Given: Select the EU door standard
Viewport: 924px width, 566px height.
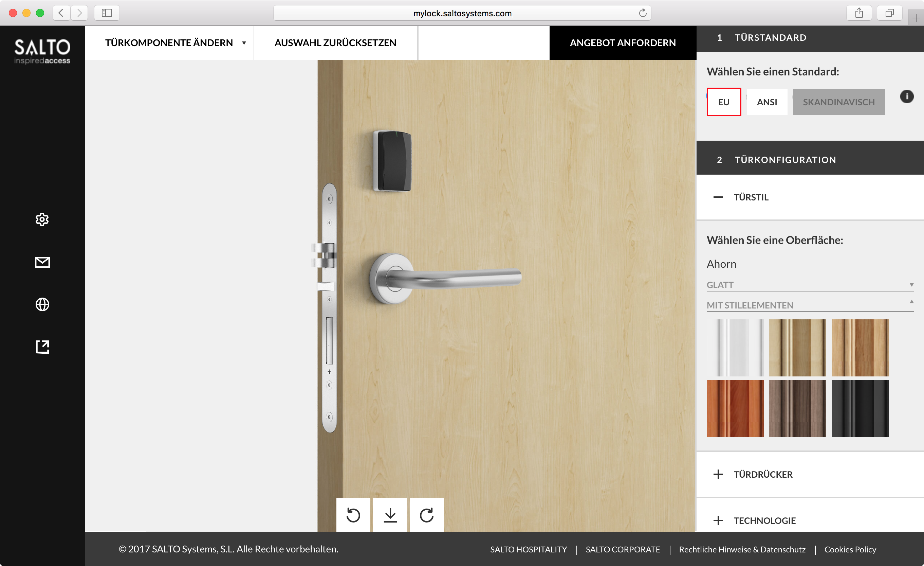Looking at the screenshot, I should 724,102.
